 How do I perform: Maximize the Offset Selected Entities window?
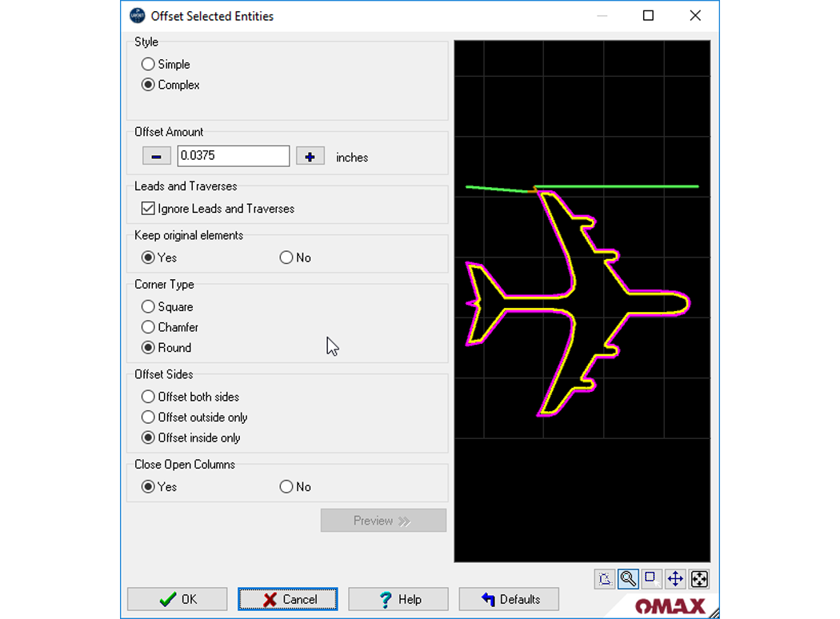pyautogui.click(x=648, y=15)
